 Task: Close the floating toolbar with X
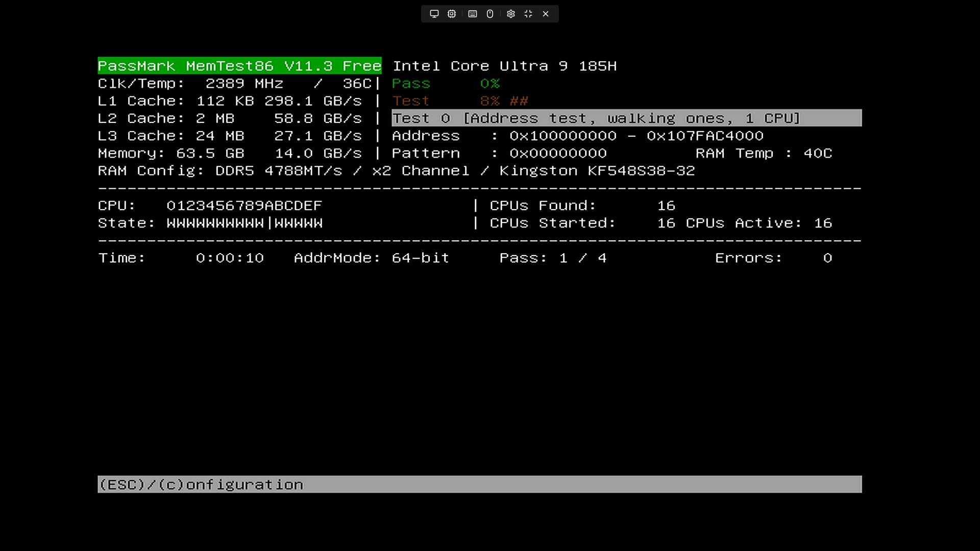coord(546,14)
